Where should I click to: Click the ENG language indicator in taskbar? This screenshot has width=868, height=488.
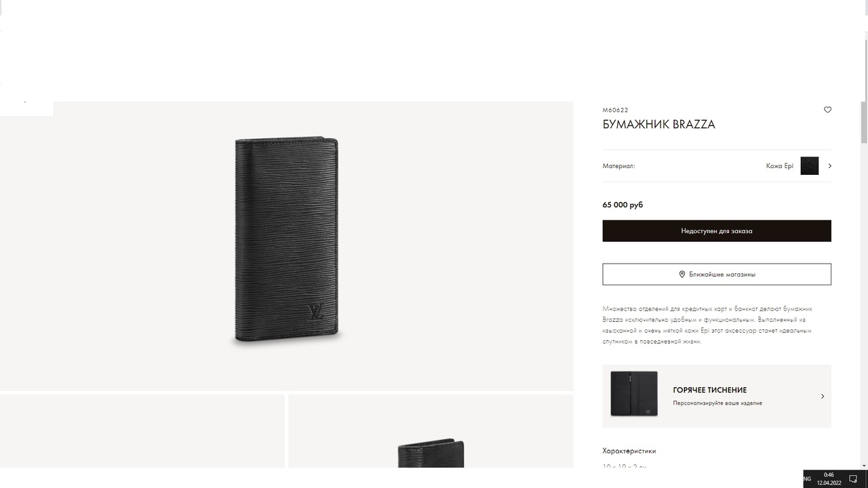(x=807, y=479)
